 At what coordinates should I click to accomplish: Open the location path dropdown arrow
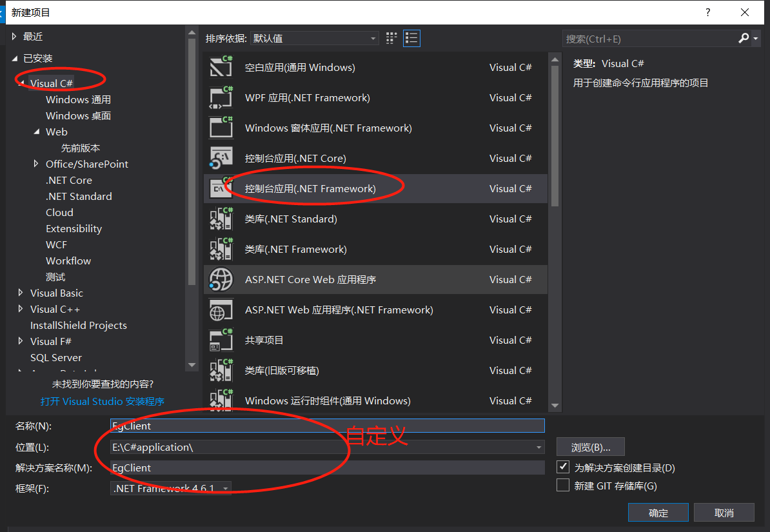(538, 447)
